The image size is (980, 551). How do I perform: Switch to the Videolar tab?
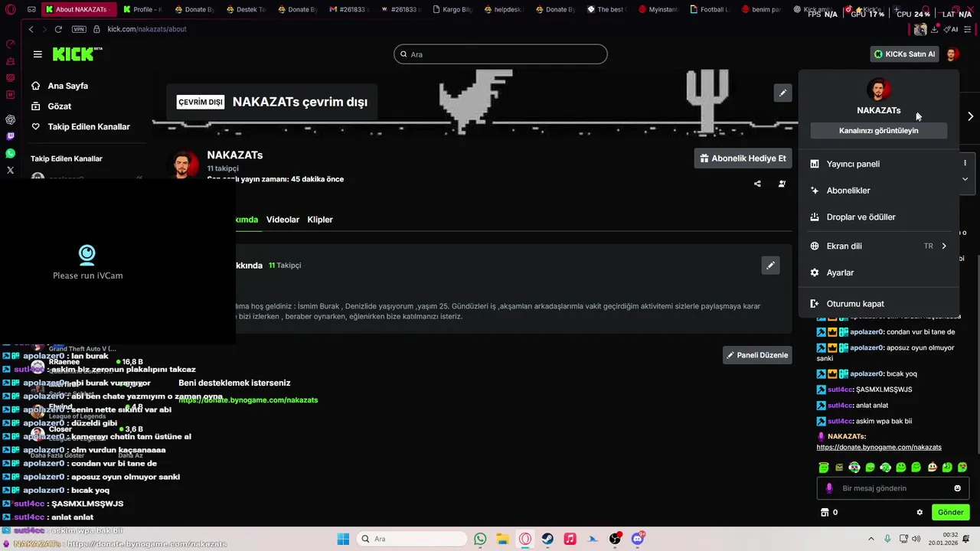(x=283, y=220)
